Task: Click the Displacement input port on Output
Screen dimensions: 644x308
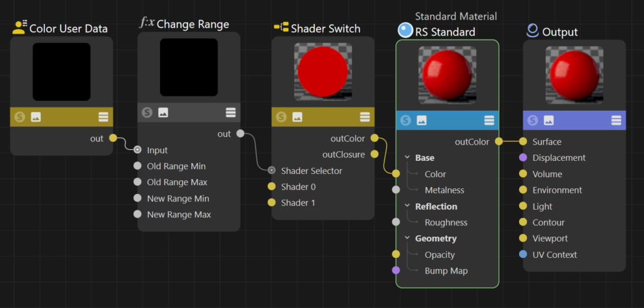Action: [x=523, y=158]
